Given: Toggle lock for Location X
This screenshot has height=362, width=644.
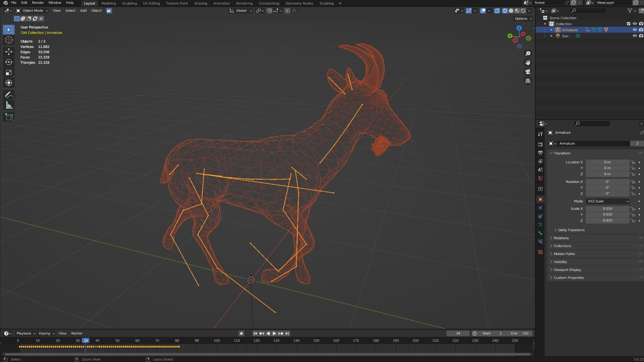Looking at the screenshot, I should coord(633,162).
